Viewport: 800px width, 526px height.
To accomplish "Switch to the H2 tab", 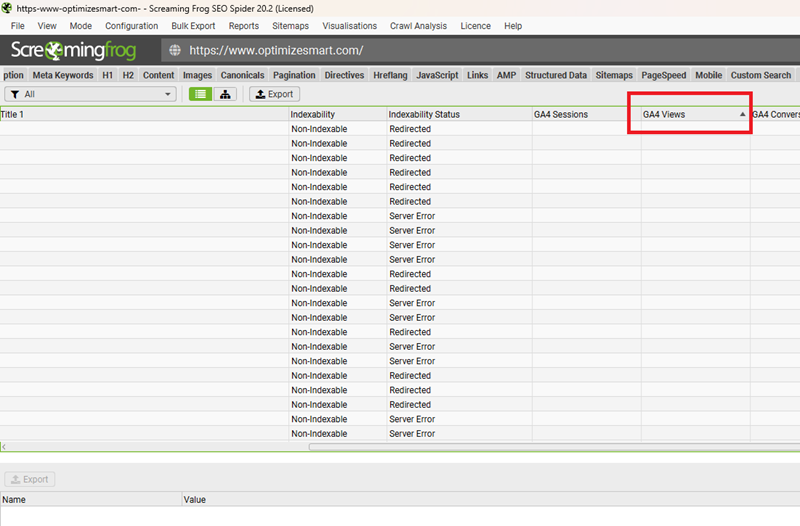I will [x=128, y=75].
